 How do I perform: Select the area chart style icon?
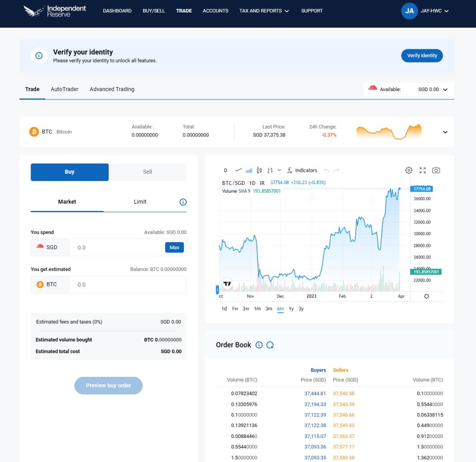pos(249,170)
